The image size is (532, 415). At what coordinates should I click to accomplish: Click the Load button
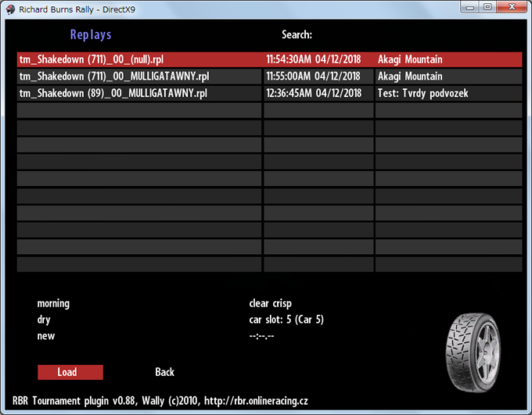[x=70, y=372]
